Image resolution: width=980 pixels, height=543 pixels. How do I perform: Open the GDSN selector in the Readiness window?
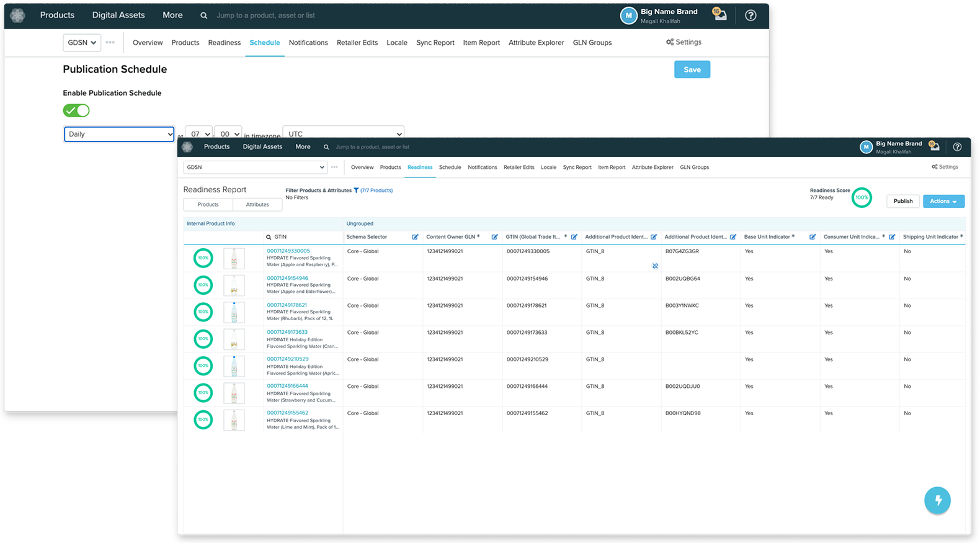coord(255,168)
